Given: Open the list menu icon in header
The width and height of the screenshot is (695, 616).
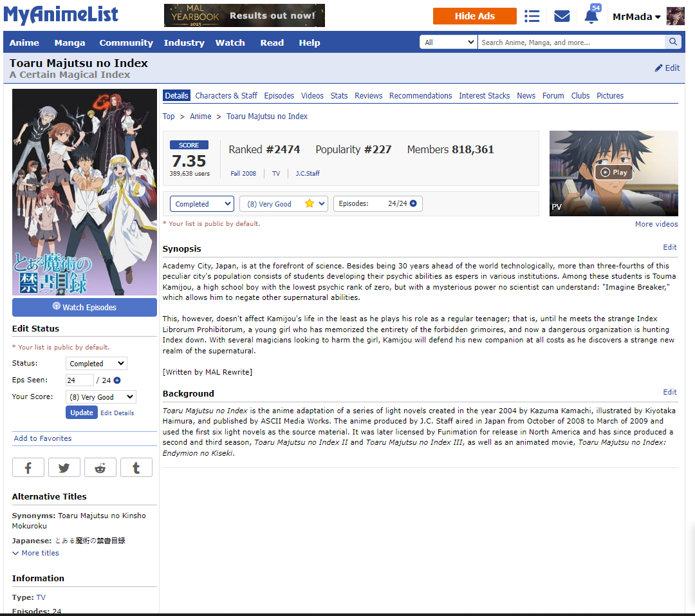Looking at the screenshot, I should tap(532, 16).
